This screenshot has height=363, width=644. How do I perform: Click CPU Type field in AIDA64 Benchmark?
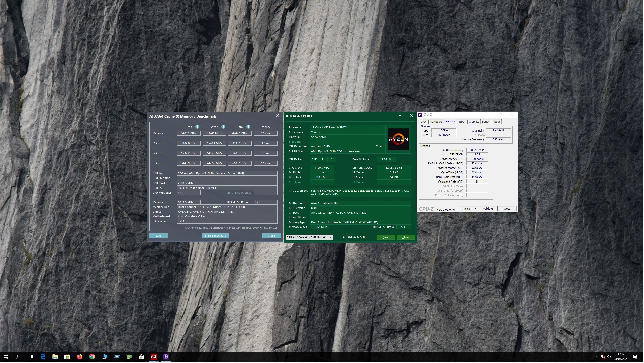pos(227,173)
